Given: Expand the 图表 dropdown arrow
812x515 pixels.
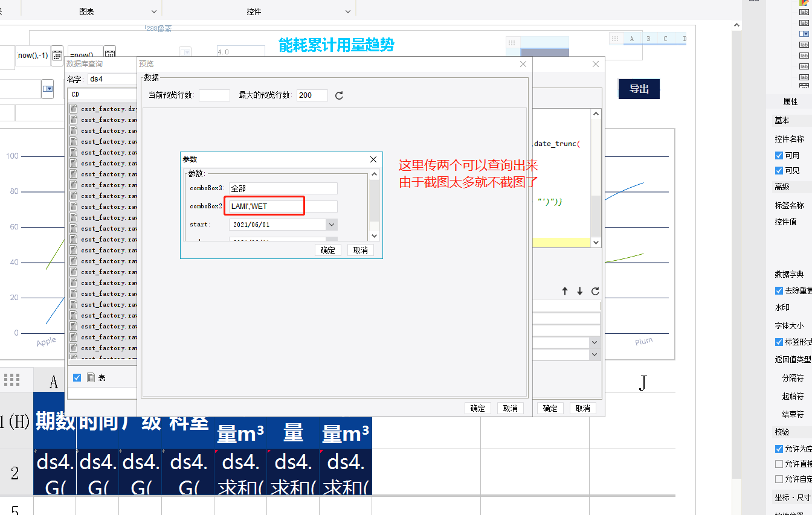Looking at the screenshot, I should tap(154, 11).
